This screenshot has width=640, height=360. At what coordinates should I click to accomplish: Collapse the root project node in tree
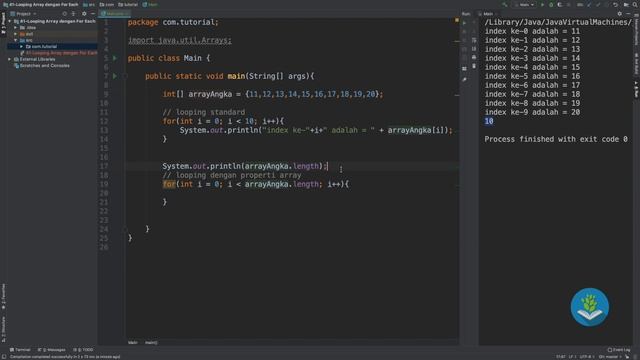(x=10, y=21)
